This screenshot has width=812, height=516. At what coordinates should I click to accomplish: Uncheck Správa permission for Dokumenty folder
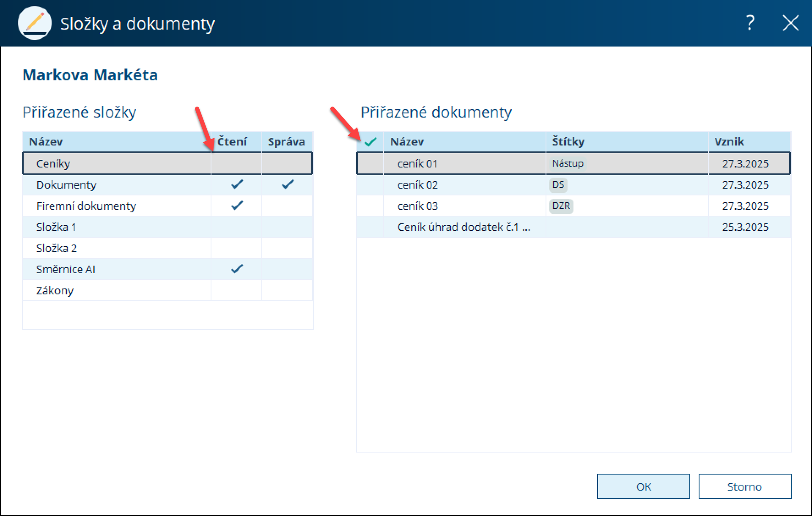[287, 185]
